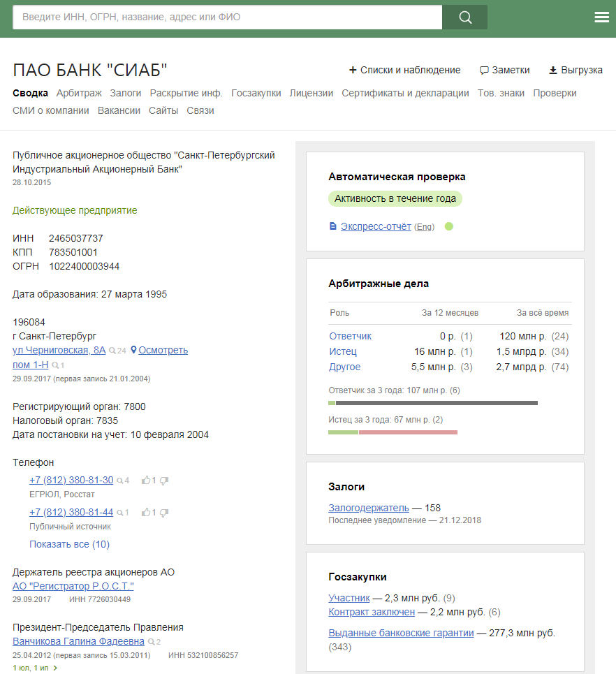Image resolution: width=616 pixels, height=674 pixels.
Task: Click the map pin Осмотреть icon
Action: (x=133, y=350)
